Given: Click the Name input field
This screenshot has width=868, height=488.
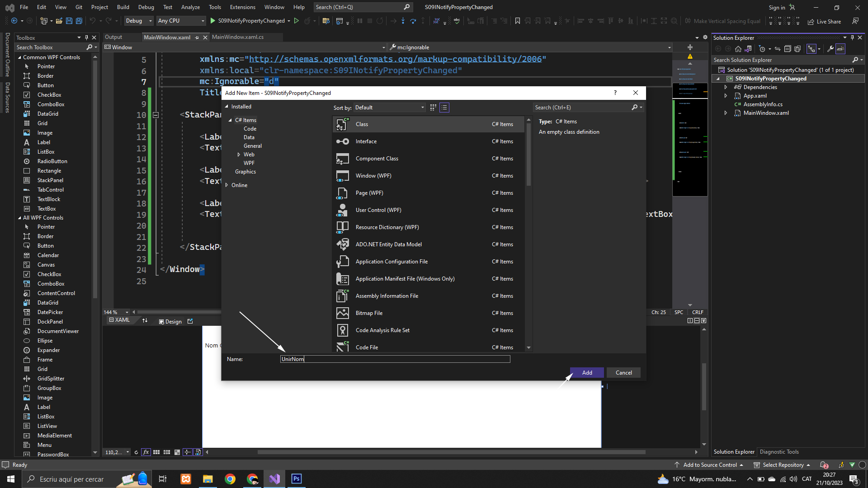Looking at the screenshot, I should point(395,359).
